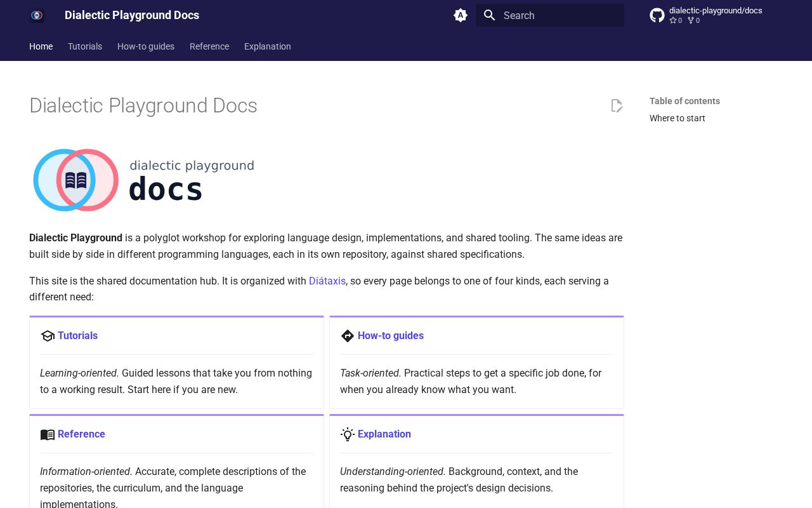Open the GitHub repository icon
812x508 pixels.
(657, 15)
